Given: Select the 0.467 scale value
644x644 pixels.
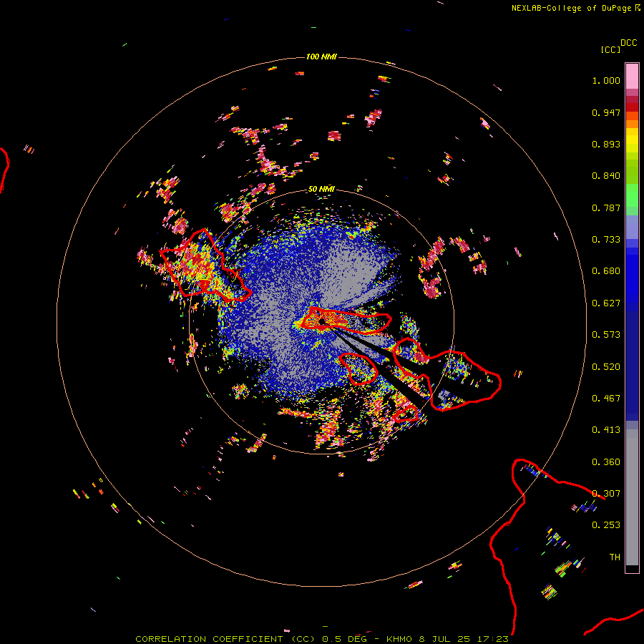Looking at the screenshot, I should pos(606,399).
